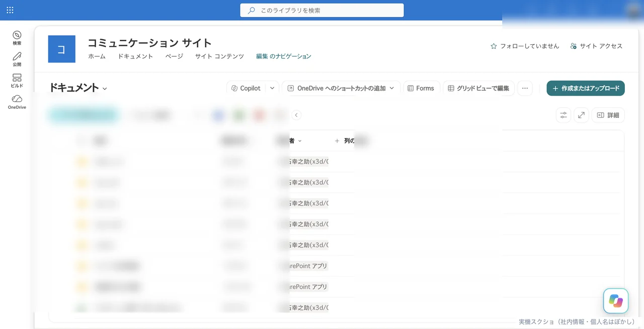The height and width of the screenshot is (329, 644).
Task: Open the OneDrive へのショートカットの追加 dropdown
Action: tap(341, 88)
